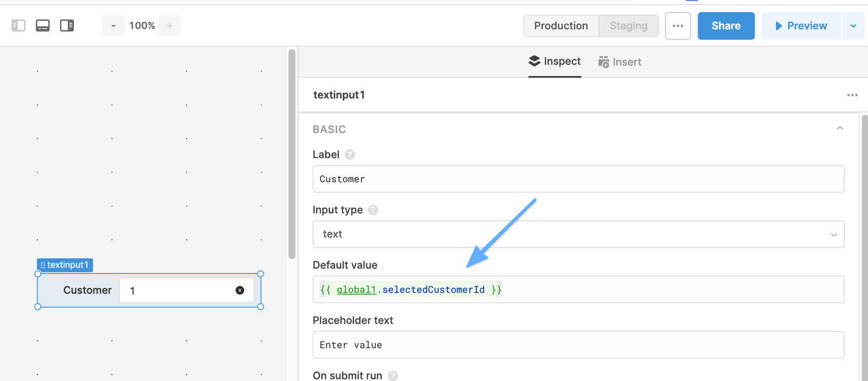Edit the Label field containing Customer
Viewport: 868px width, 381px height.
click(578, 179)
